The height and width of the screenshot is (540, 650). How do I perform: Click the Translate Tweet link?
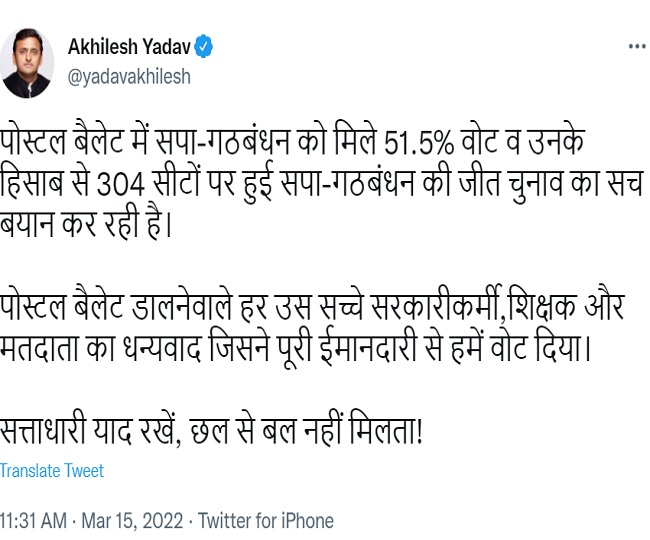52,471
